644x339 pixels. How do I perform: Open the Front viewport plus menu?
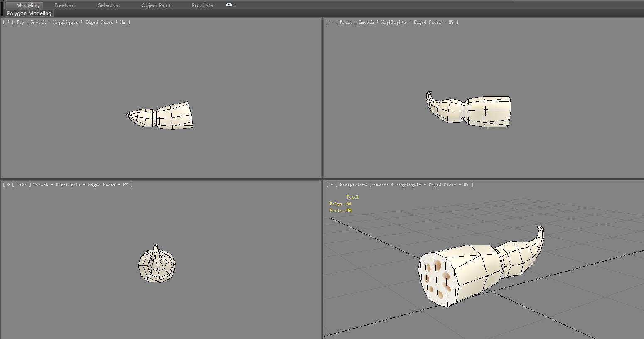332,22
